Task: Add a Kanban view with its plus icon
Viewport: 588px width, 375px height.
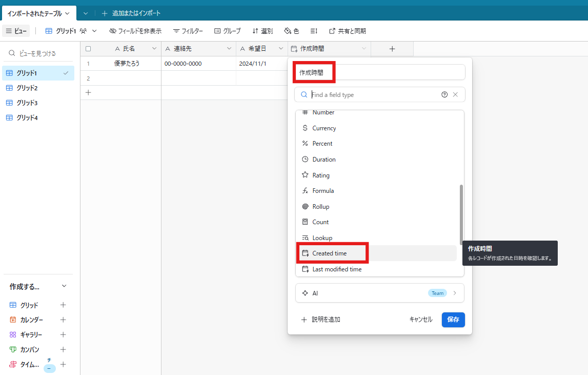Action: click(63, 349)
